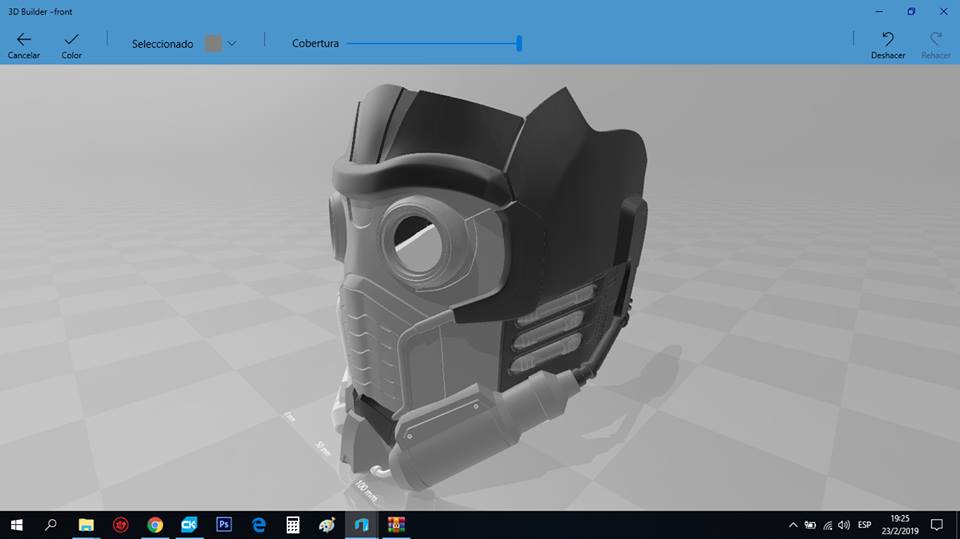Open Microsoft Edge from the taskbar

258,525
